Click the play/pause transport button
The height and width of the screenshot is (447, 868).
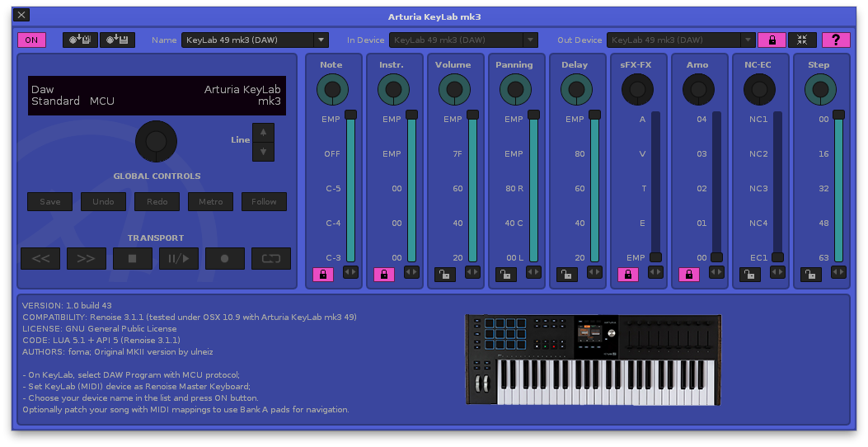(179, 258)
